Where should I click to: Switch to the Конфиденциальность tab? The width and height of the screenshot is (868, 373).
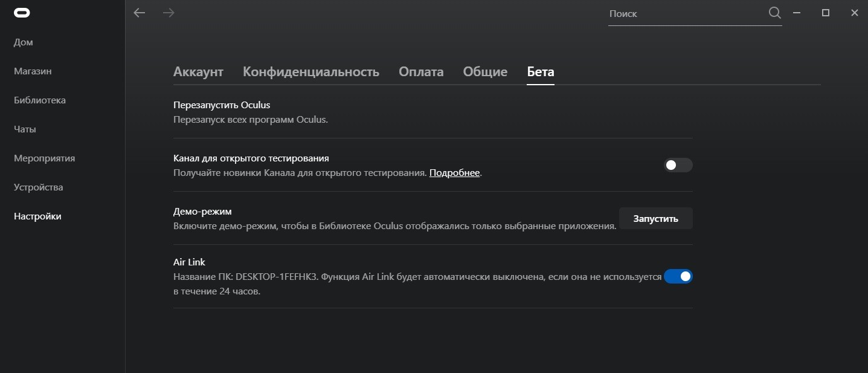click(310, 72)
